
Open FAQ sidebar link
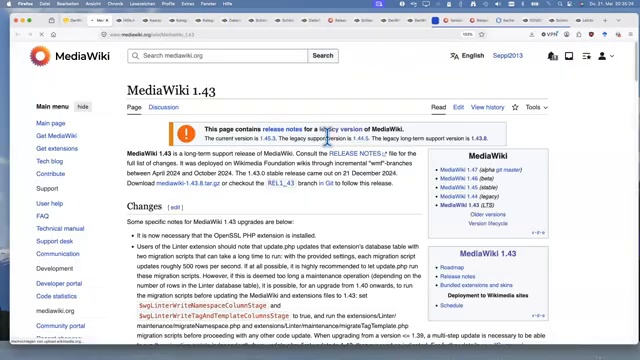click(42, 216)
